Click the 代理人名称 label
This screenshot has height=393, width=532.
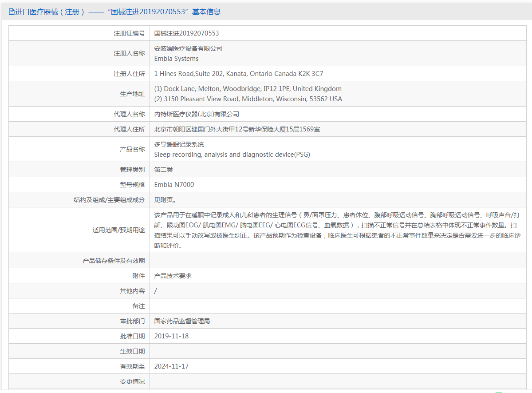(129, 114)
